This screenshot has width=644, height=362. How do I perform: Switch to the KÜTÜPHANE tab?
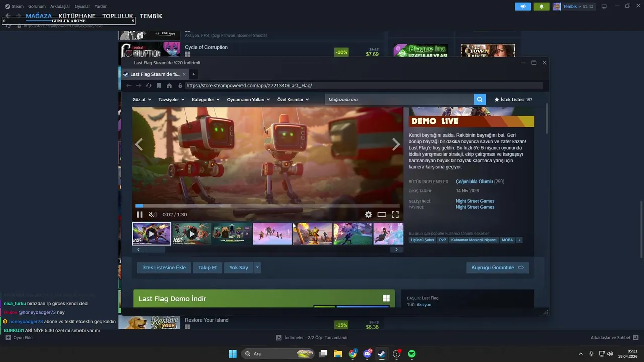[77, 16]
